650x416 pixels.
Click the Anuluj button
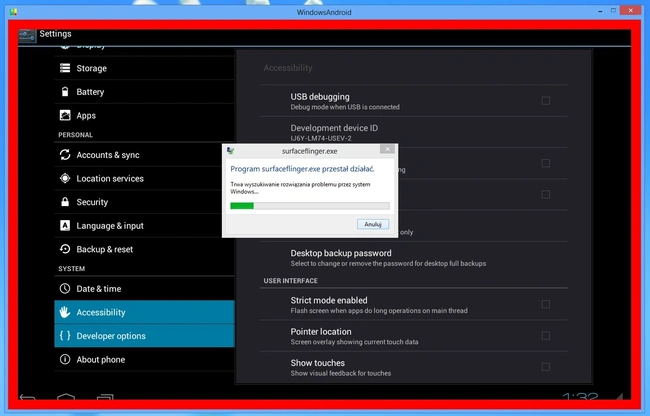373,224
